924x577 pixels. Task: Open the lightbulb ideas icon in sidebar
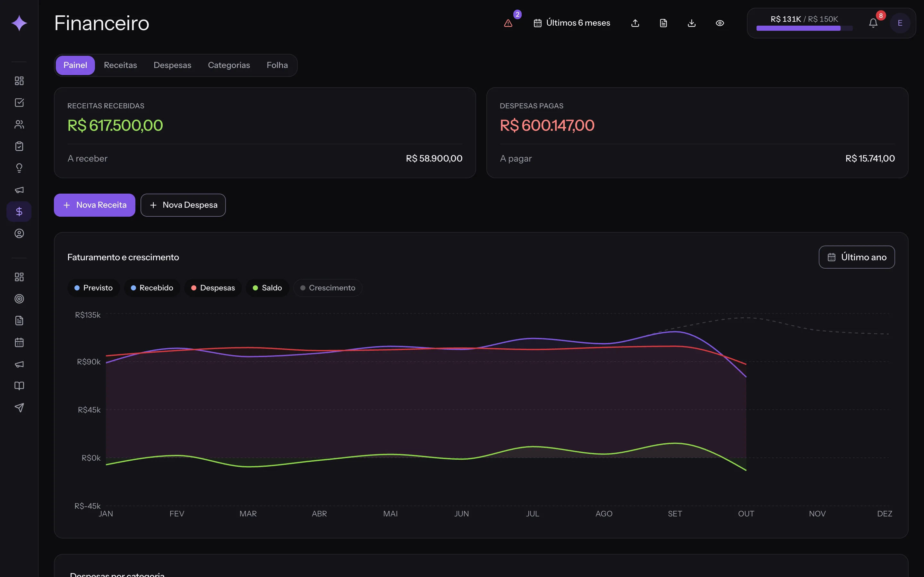[19, 168]
